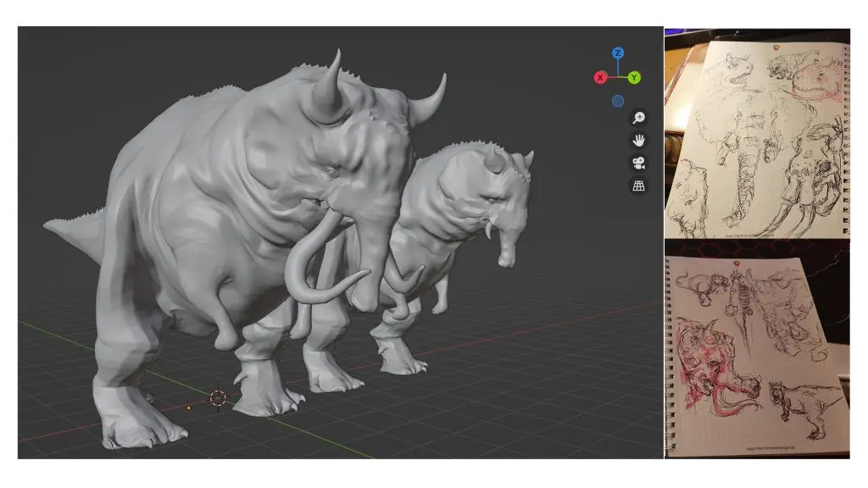This screenshot has width=868, height=488.
Task: Open the top sketchbook reference photo
Action: pos(756,136)
